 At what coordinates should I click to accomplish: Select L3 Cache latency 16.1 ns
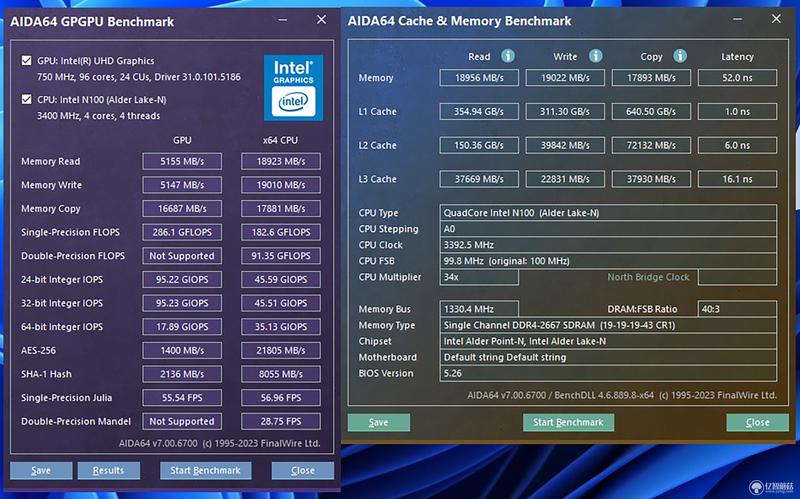click(738, 179)
